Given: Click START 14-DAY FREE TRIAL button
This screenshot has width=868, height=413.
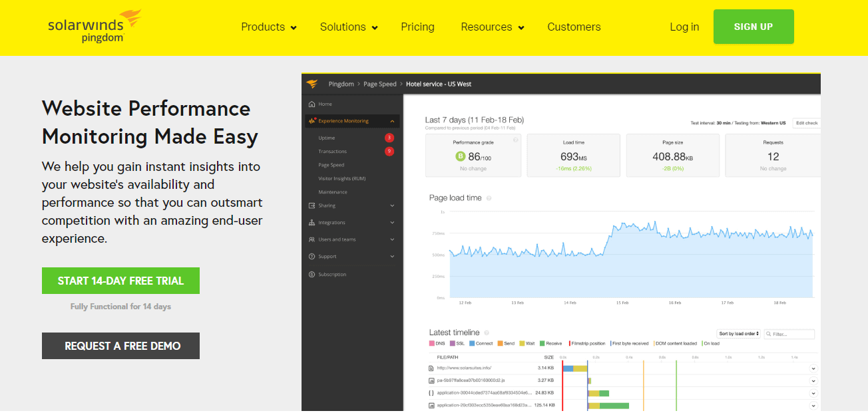Looking at the screenshot, I should pyautogui.click(x=120, y=281).
